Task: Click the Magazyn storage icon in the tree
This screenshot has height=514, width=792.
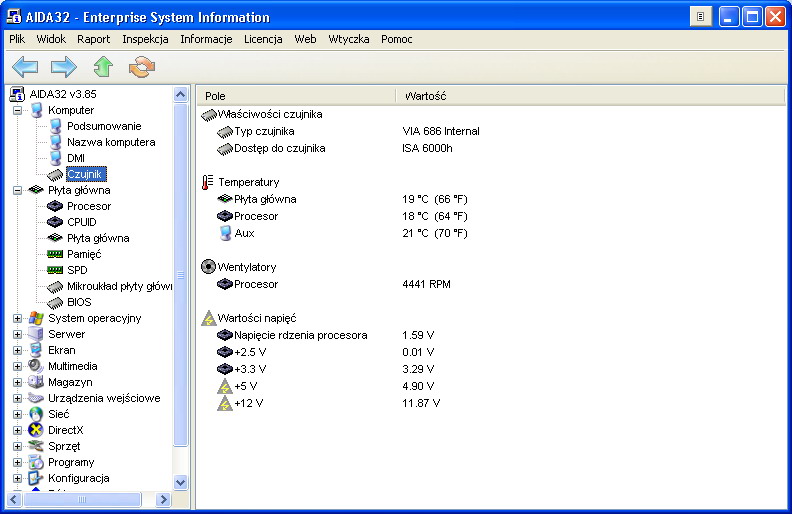Action: 36,382
